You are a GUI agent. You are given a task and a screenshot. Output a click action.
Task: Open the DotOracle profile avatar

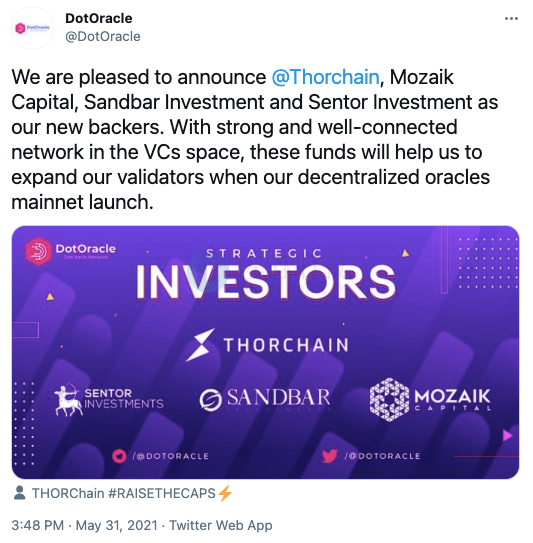(x=32, y=28)
